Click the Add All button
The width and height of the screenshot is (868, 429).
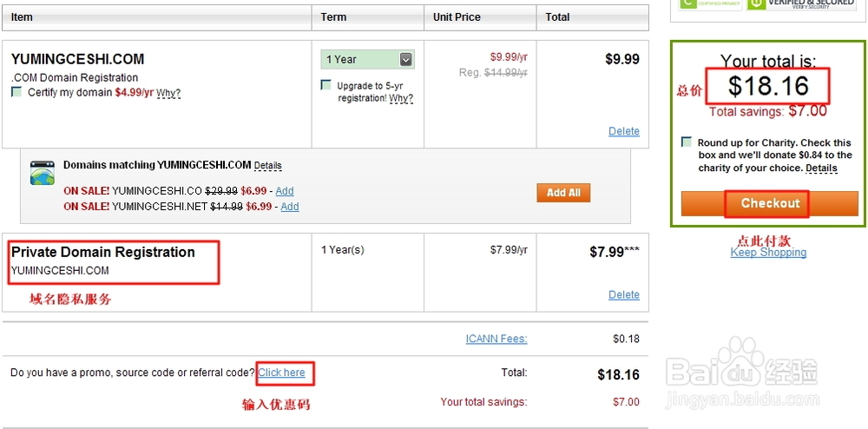pos(563,193)
